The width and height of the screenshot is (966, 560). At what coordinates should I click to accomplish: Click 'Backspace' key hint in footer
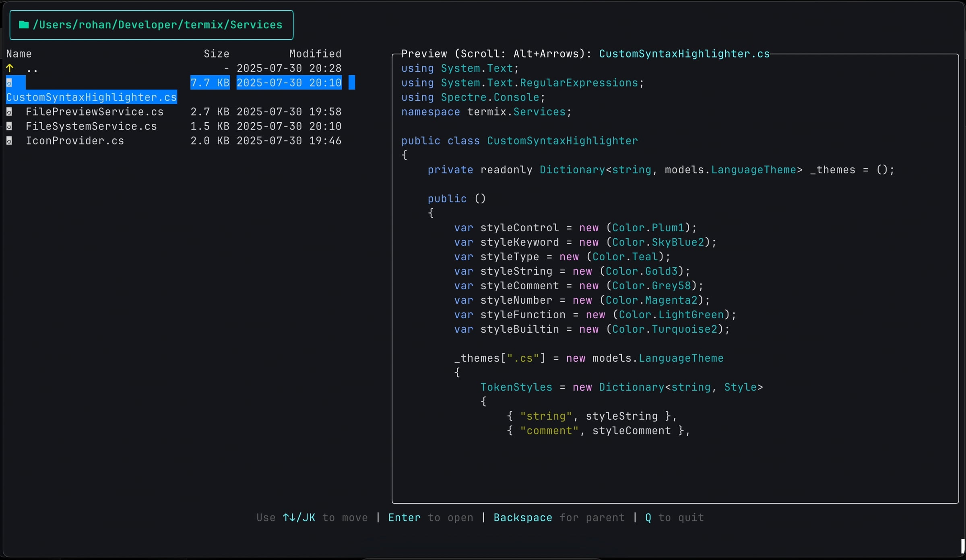523,517
